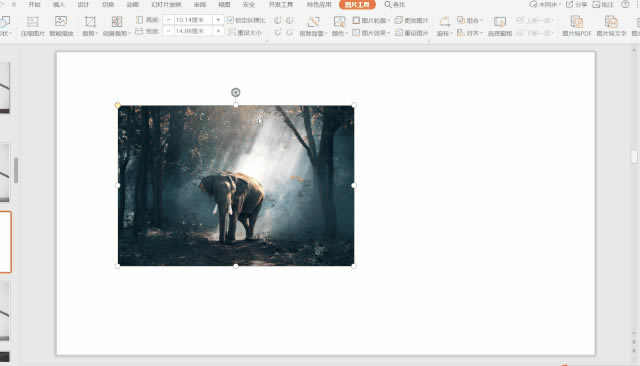
Task: Open the Selection Pane (选择窗格)
Action: coord(500,26)
